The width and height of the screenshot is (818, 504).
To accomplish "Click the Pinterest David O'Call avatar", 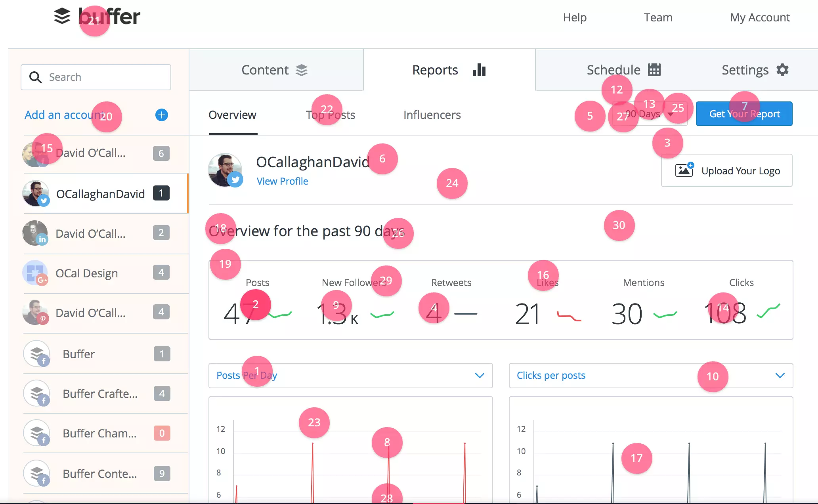I will point(35,312).
